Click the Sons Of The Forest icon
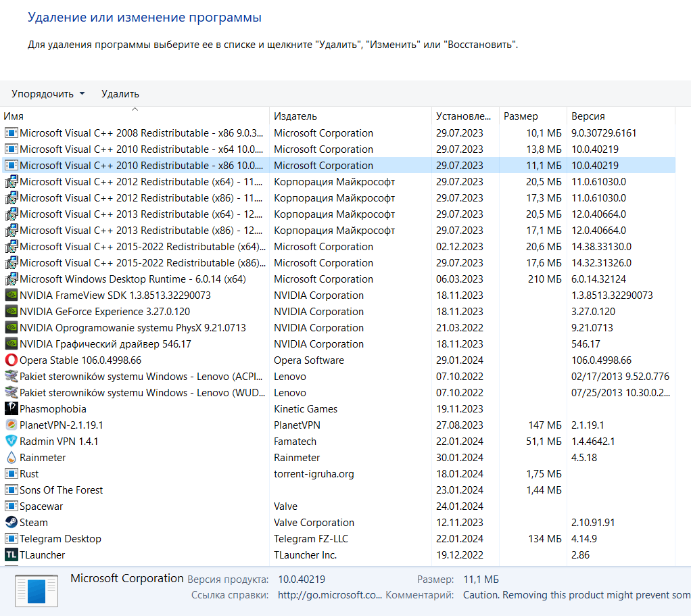 tap(11, 490)
